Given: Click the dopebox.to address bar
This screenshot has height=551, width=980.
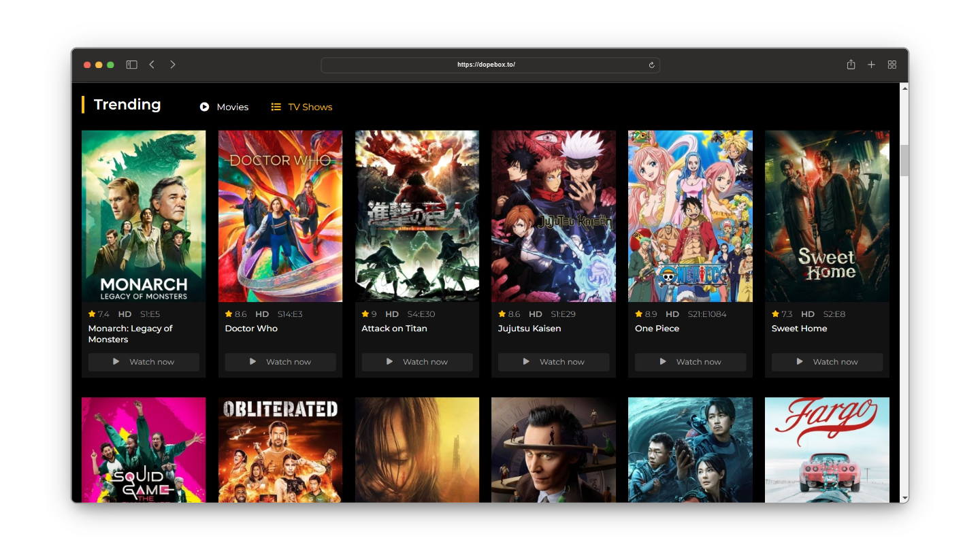Looking at the screenshot, I should pyautogui.click(x=490, y=65).
